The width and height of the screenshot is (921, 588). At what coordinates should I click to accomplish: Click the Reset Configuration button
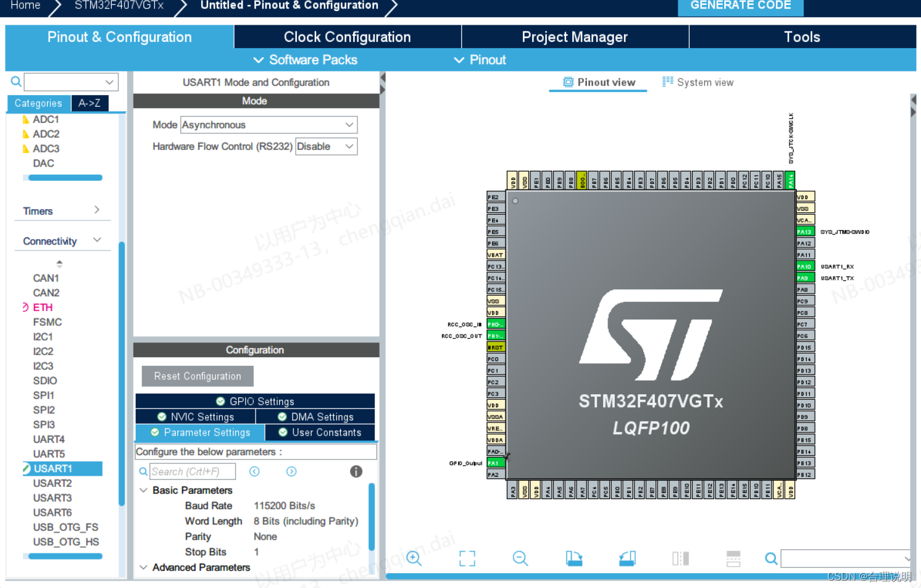tap(198, 376)
